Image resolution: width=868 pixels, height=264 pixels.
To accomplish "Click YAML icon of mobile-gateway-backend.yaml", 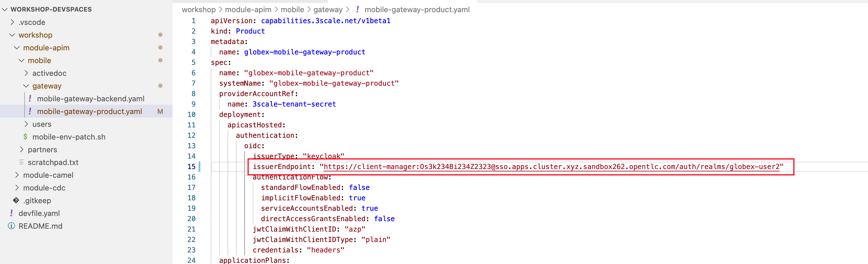I will 30,98.
